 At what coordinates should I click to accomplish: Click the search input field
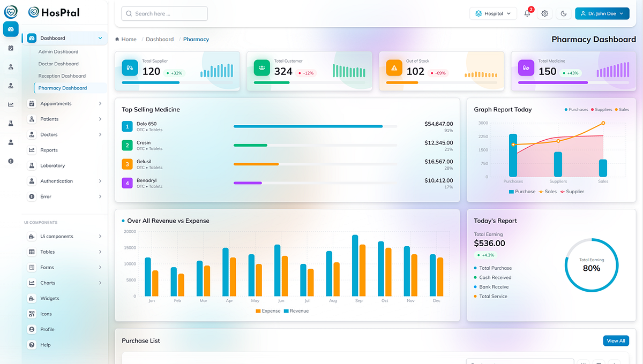164,13
